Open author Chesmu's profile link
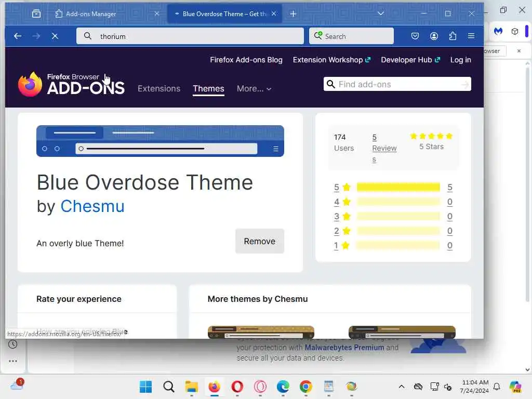The width and height of the screenshot is (532, 399). pos(92,206)
